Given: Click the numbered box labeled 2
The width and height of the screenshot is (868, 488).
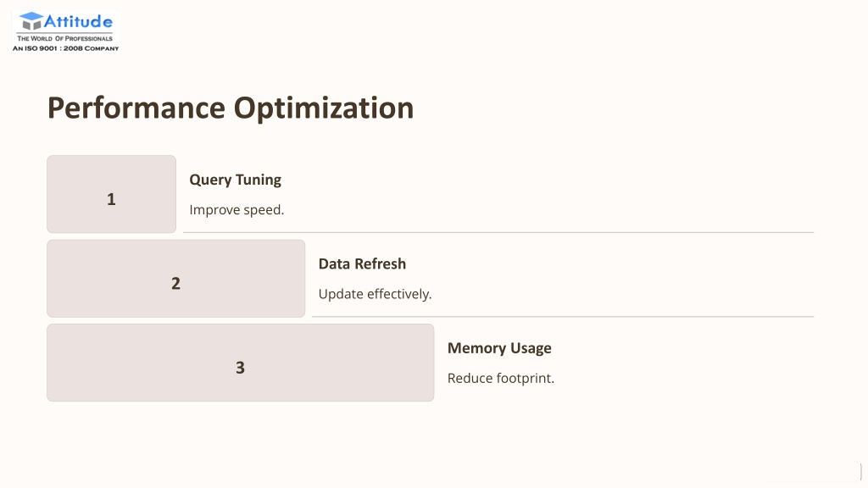Looking at the screenshot, I should click(176, 278).
